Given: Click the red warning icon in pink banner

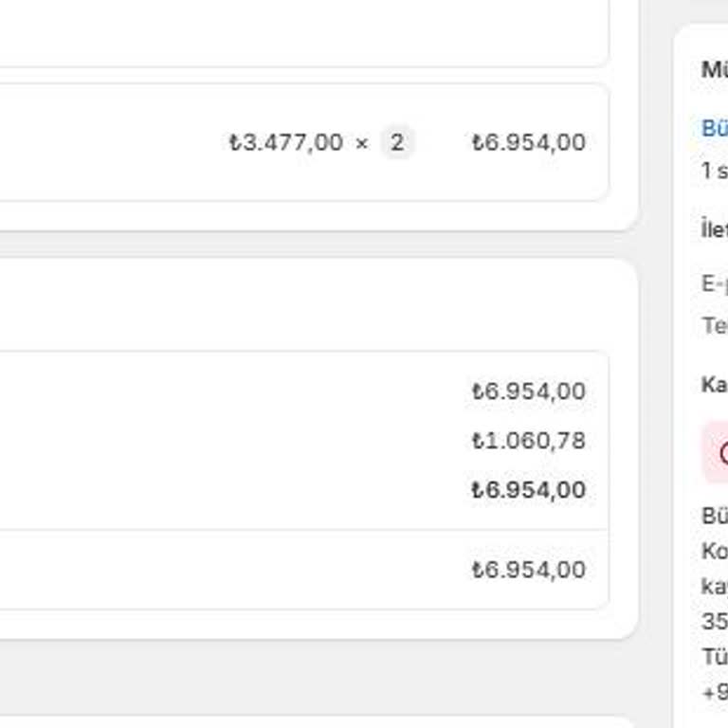Looking at the screenshot, I should (x=722, y=453).
